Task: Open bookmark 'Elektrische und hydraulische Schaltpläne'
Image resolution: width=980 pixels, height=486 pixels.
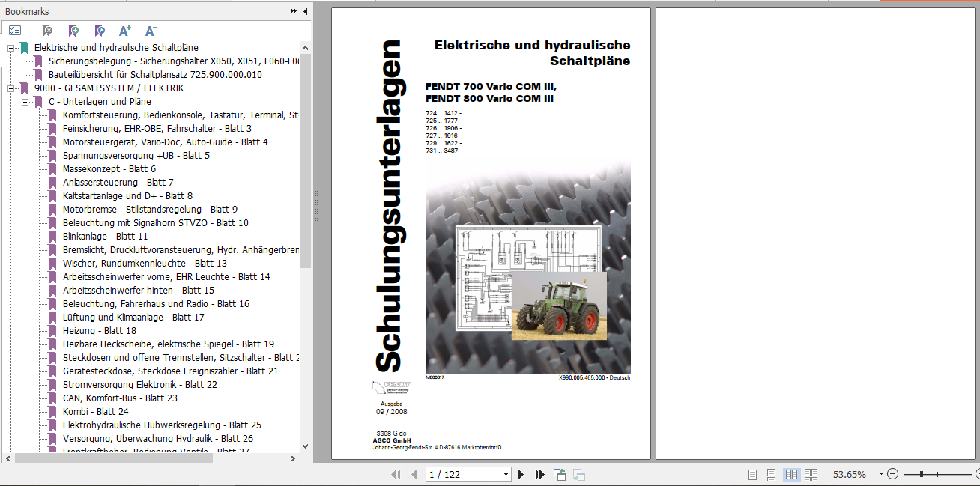Action: (116, 48)
